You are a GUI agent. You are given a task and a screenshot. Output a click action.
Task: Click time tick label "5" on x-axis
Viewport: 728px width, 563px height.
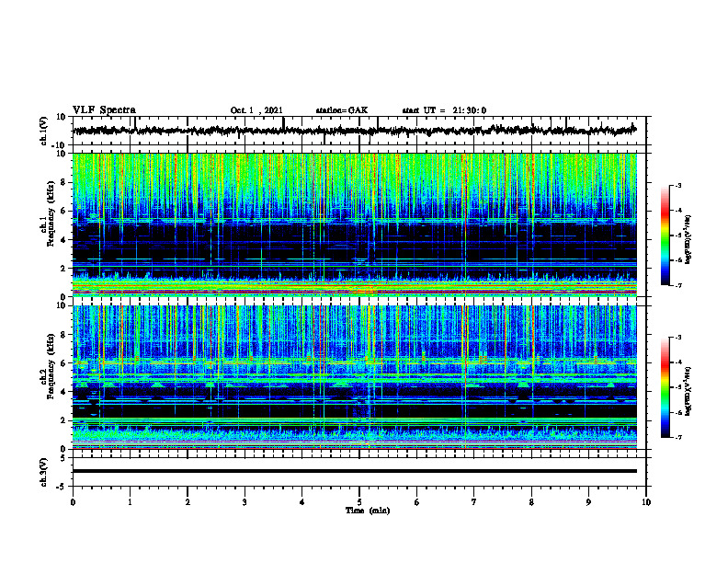click(359, 502)
